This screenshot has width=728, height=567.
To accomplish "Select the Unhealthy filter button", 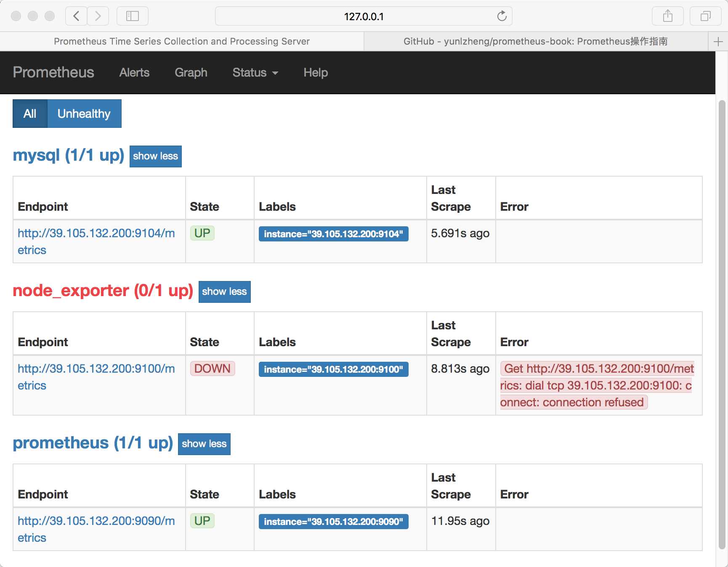I will 84,114.
